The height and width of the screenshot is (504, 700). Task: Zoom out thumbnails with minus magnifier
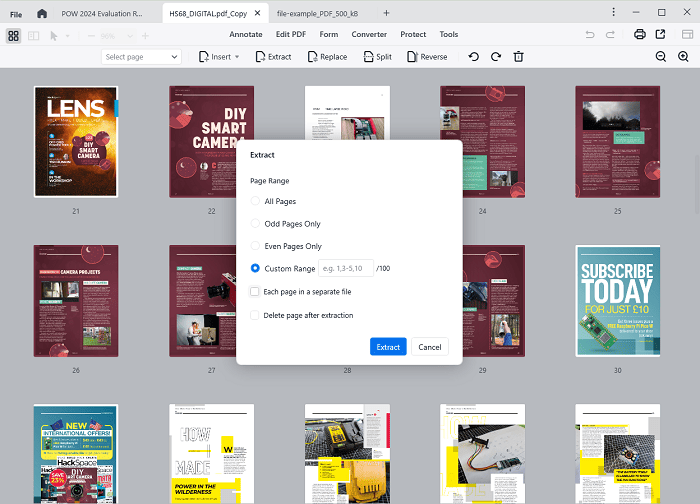click(660, 57)
